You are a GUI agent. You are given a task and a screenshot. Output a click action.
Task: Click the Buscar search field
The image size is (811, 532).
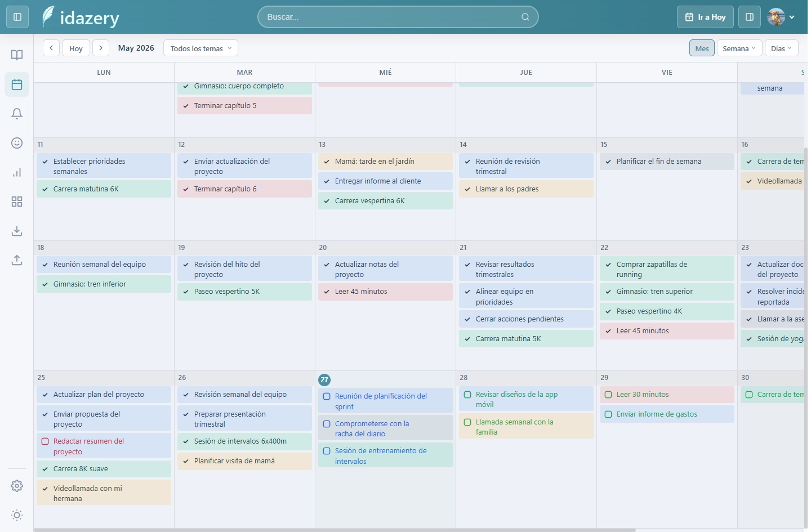398,17
